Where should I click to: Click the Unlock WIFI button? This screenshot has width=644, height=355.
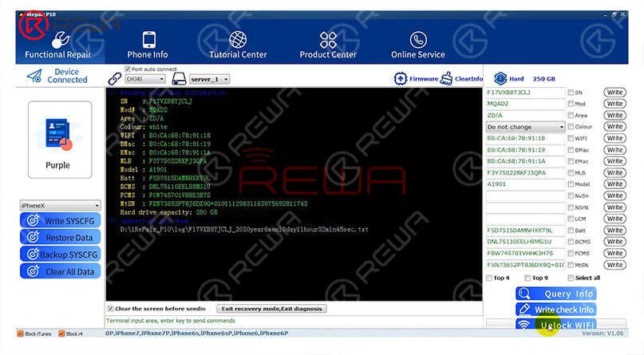coord(555,324)
